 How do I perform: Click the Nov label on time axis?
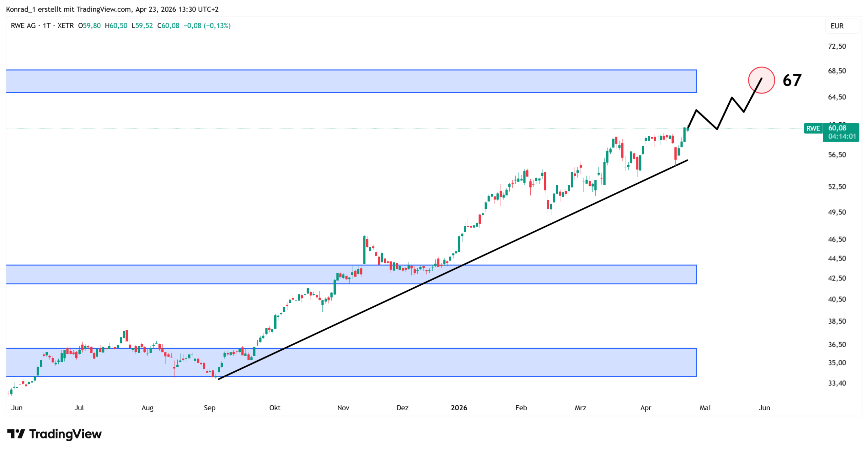343,408
